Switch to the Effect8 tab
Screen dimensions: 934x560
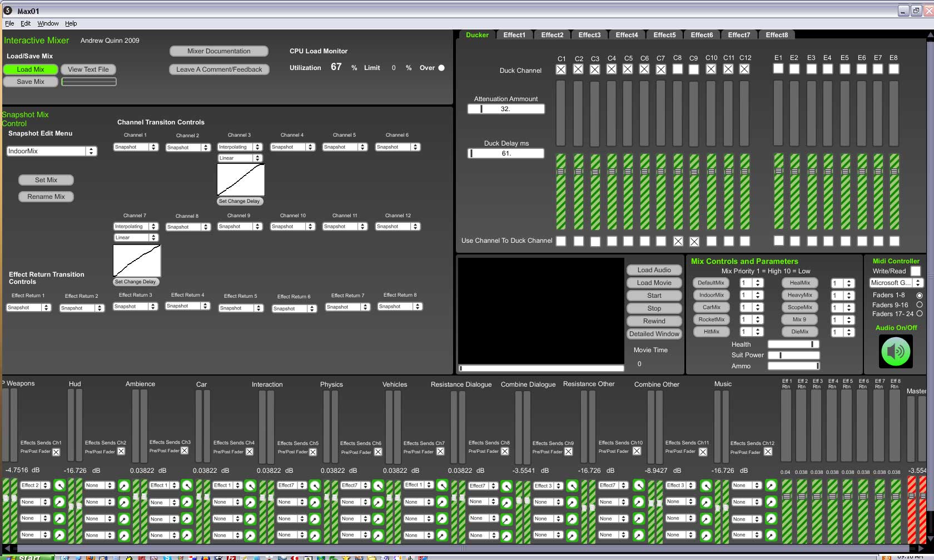click(777, 35)
